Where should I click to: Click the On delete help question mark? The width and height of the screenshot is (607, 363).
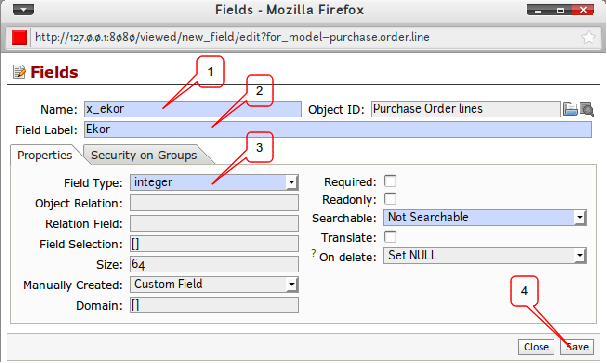(314, 253)
